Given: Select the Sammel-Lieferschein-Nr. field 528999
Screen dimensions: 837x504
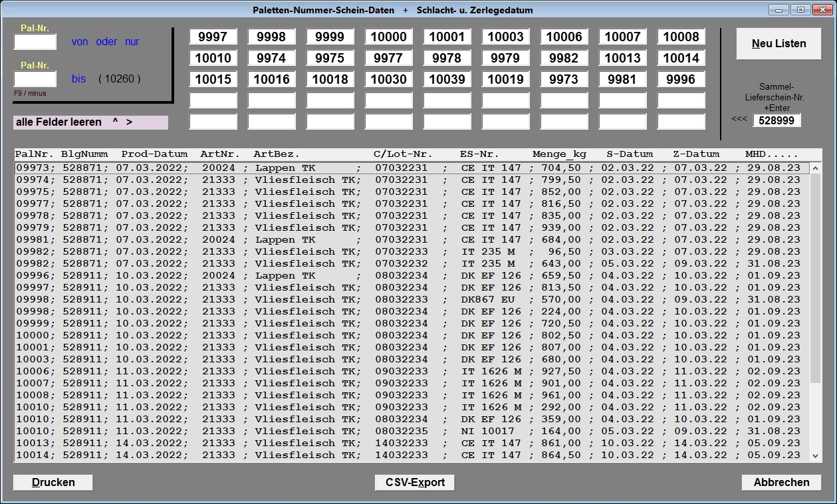Looking at the screenshot, I should click(777, 120).
